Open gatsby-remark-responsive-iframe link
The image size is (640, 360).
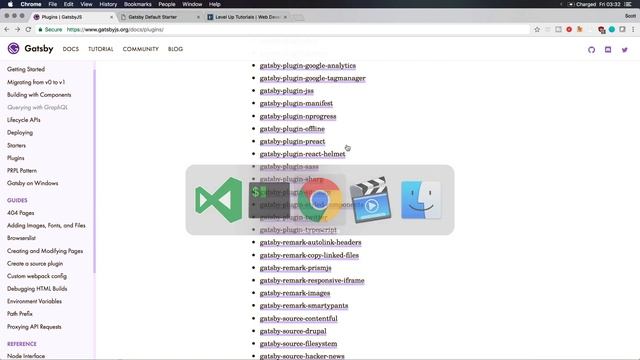(312, 281)
